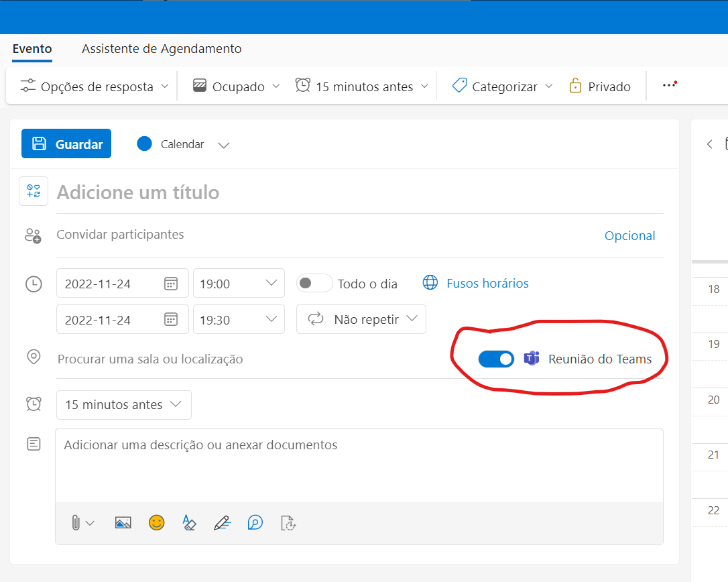Click the attach file paperclip icon

(x=76, y=523)
